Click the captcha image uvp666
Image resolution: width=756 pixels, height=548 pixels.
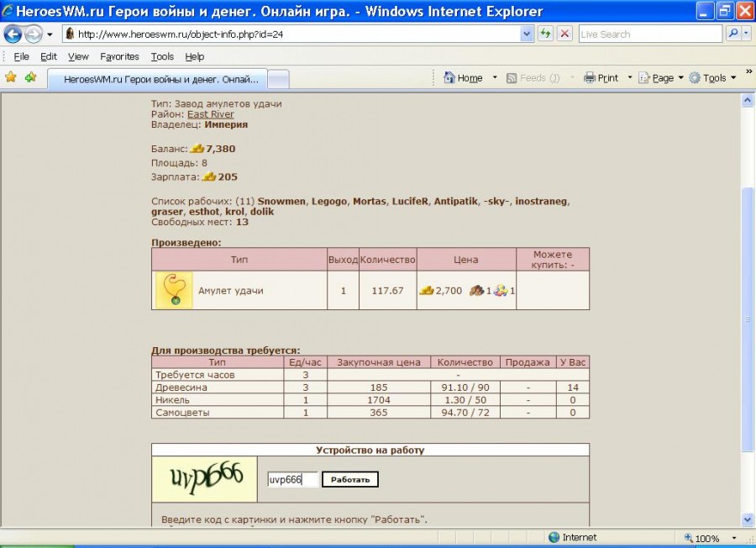click(204, 479)
